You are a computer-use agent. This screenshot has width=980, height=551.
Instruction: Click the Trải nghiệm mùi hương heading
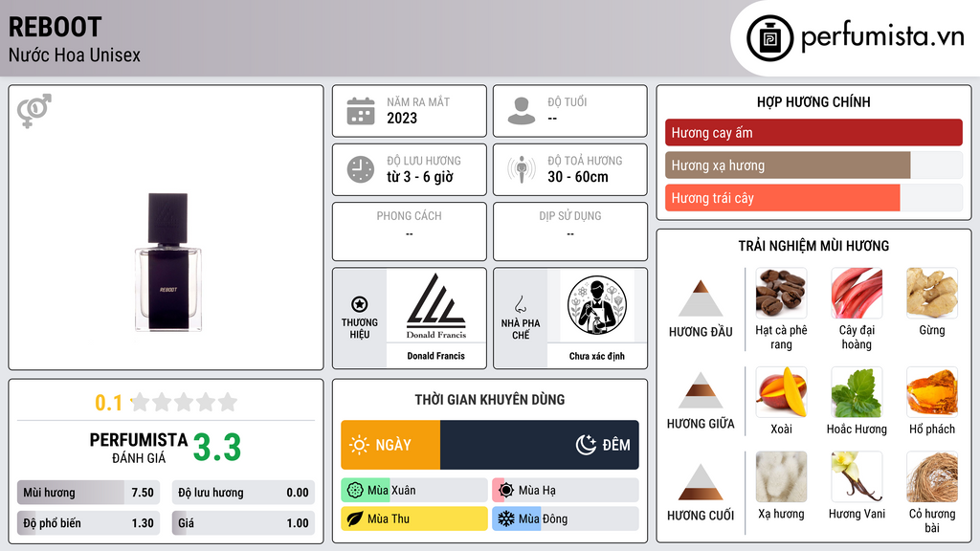[x=813, y=246]
